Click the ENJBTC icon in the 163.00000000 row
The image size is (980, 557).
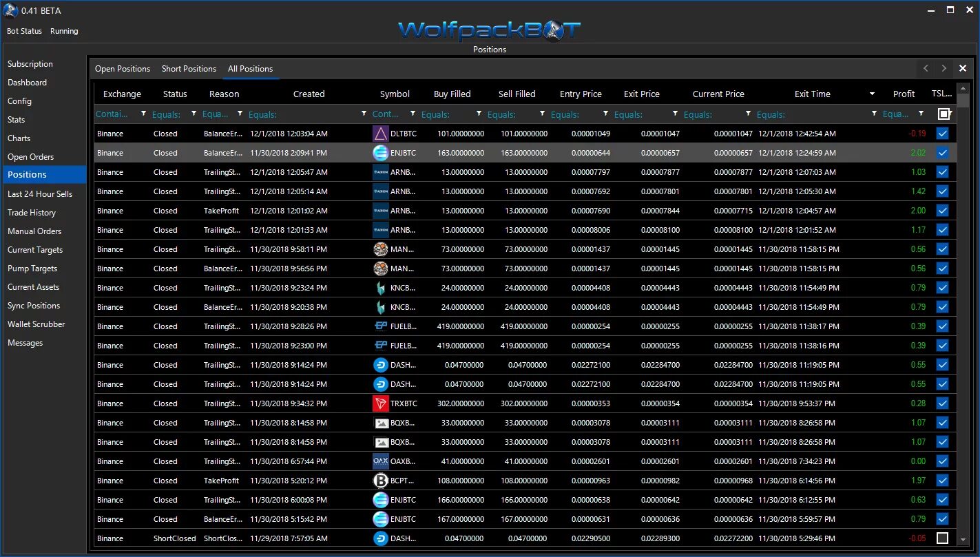[381, 153]
